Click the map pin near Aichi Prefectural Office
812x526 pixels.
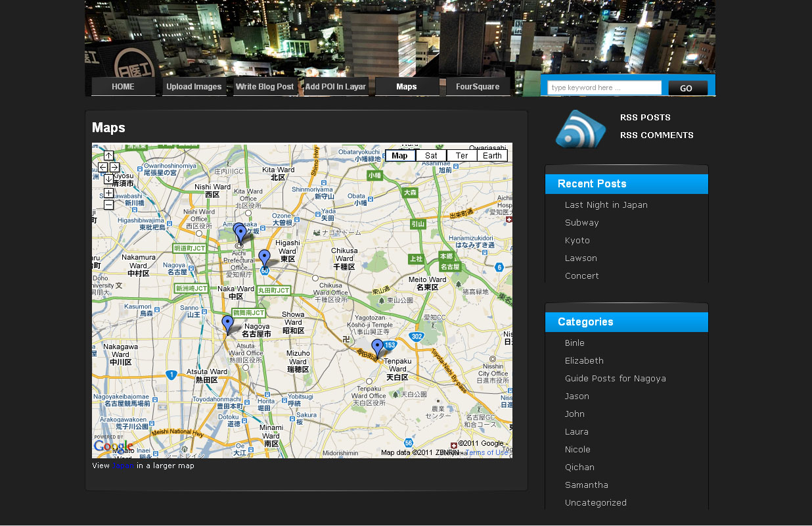point(240,233)
